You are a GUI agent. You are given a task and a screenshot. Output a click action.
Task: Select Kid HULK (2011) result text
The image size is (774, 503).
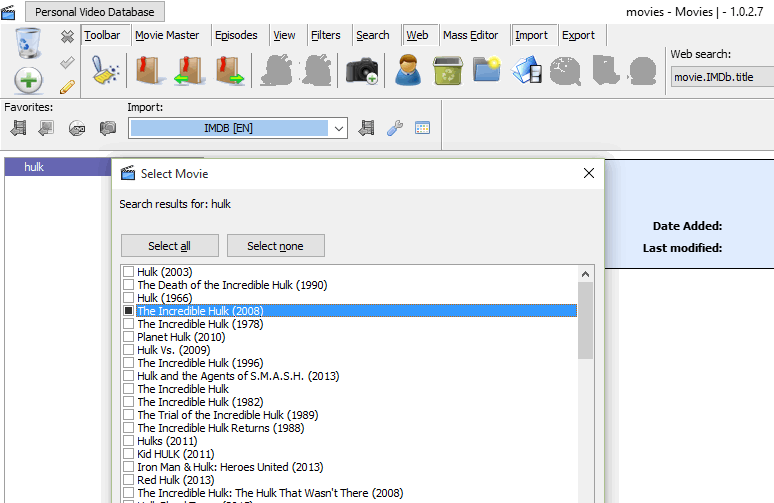point(176,454)
